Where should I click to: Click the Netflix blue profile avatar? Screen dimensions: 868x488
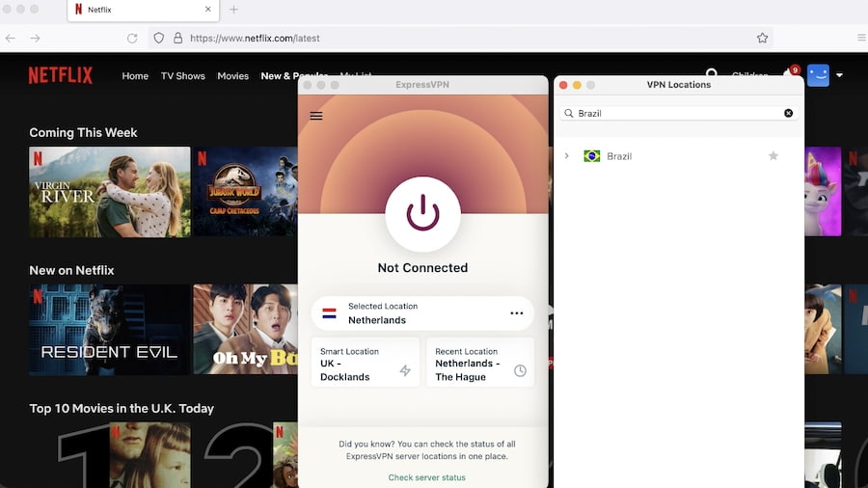(818, 75)
